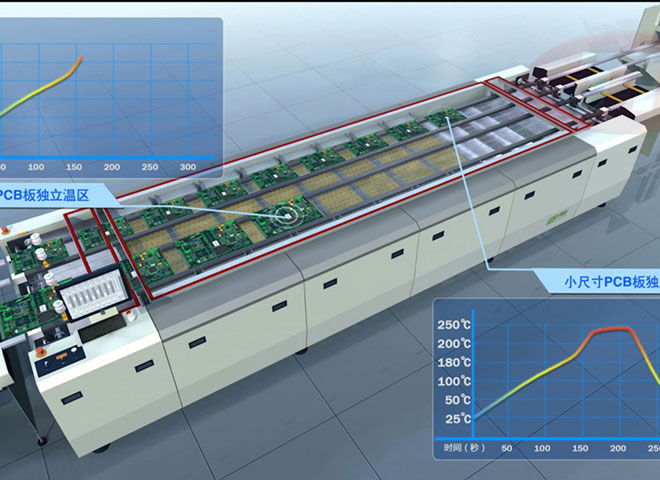Screen dimensions: 660x480
Task: Click the 180℃ axis label in the chart
Action: (x=453, y=362)
